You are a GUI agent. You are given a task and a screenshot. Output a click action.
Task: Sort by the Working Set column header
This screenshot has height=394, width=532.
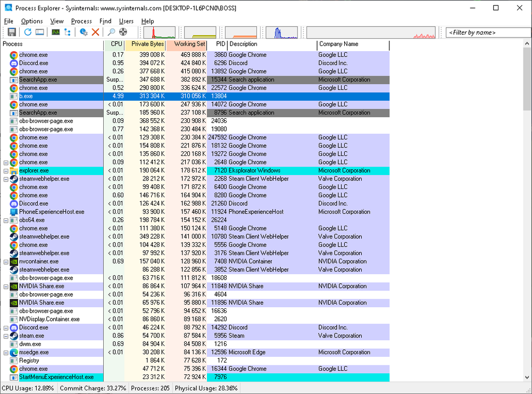187,44
